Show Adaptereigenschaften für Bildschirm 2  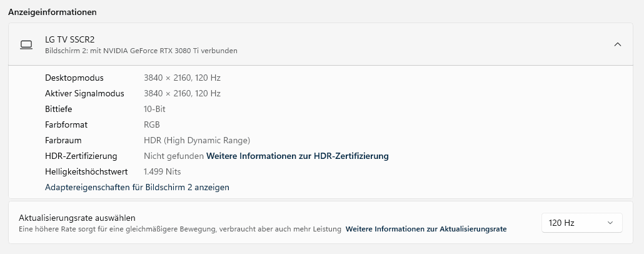tap(137, 187)
